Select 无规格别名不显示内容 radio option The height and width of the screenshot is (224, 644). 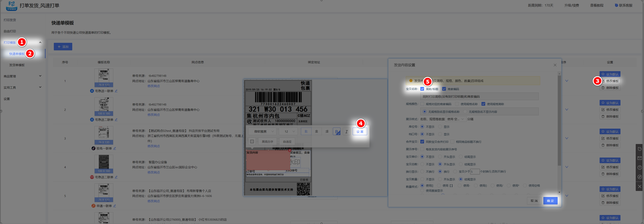pyautogui.click(x=465, y=112)
